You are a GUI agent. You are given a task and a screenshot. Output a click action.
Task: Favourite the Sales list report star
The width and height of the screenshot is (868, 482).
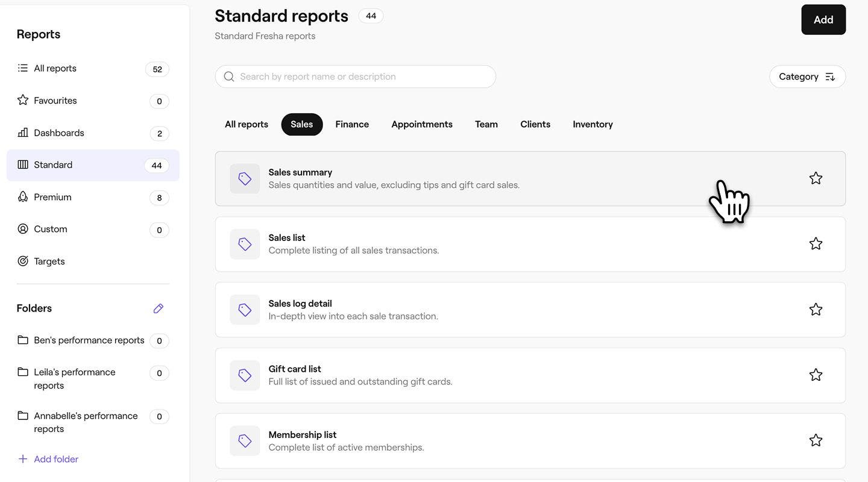[816, 243]
